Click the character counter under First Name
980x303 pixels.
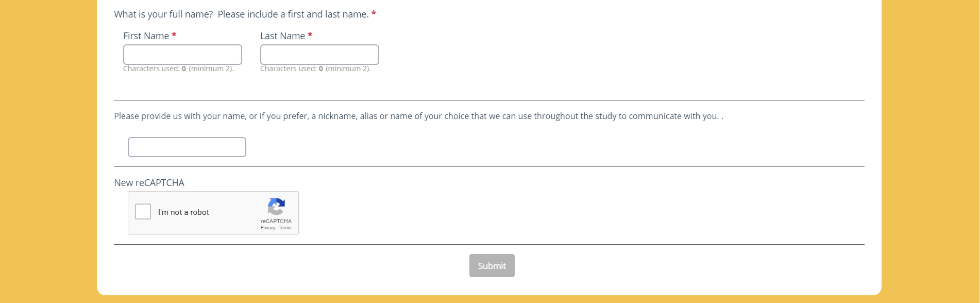coord(178,69)
